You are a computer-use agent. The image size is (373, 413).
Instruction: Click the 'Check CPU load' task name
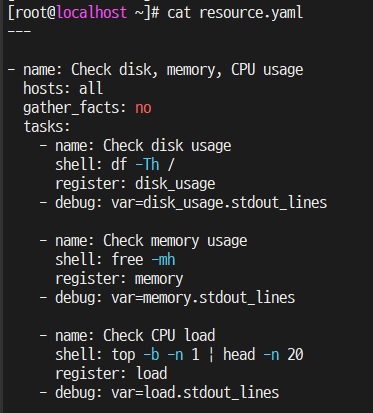159,335
